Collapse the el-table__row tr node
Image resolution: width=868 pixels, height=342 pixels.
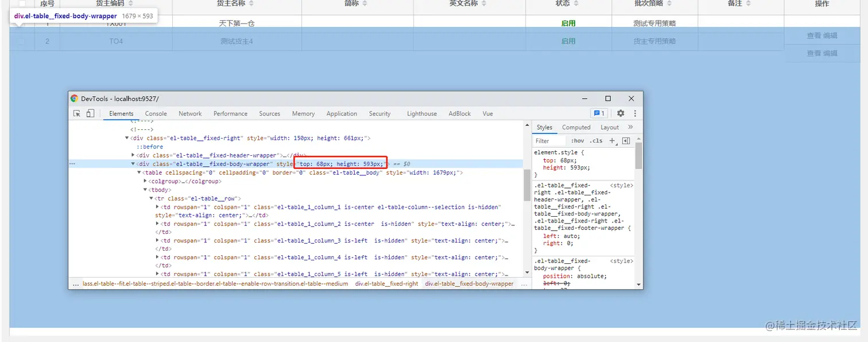tap(152, 198)
